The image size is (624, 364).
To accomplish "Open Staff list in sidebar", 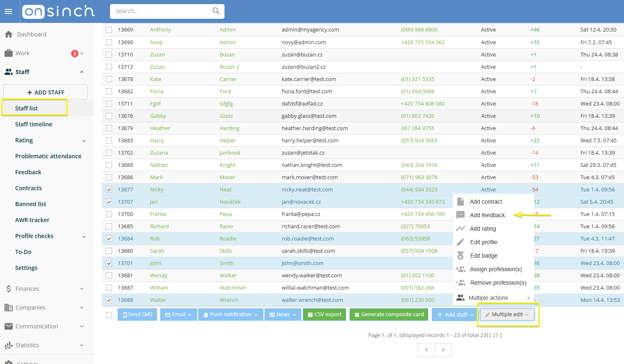I will [x=26, y=108].
